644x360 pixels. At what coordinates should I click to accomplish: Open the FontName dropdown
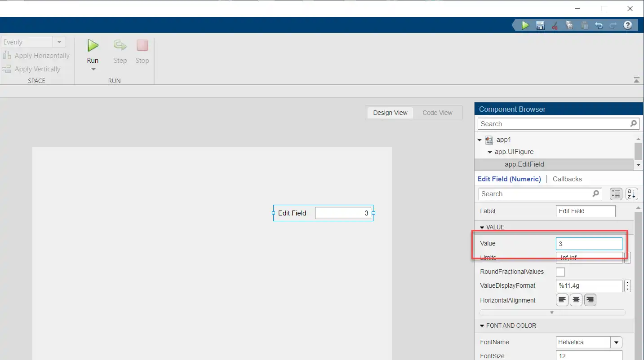point(616,342)
